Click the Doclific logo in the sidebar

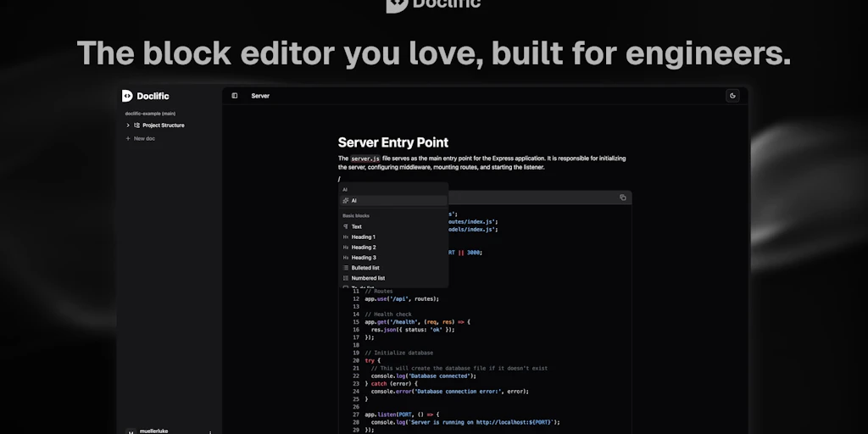tap(146, 96)
